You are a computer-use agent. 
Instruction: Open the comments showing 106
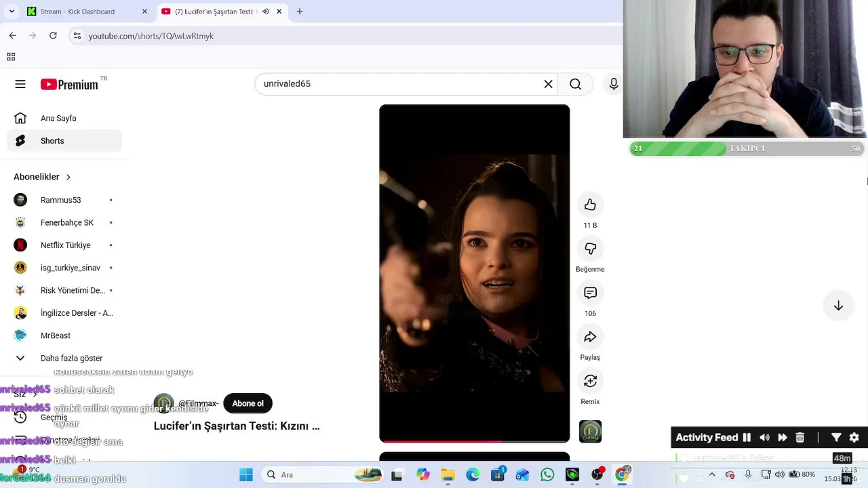point(590,293)
